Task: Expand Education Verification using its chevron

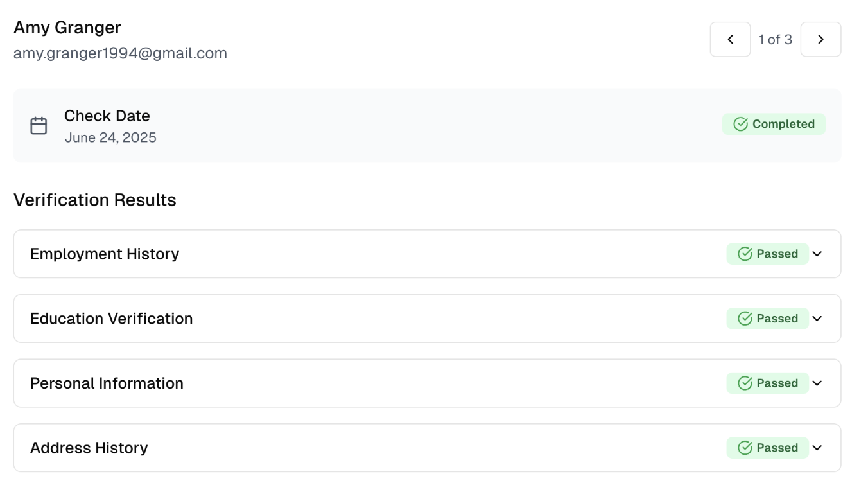Action: pyautogui.click(x=817, y=319)
